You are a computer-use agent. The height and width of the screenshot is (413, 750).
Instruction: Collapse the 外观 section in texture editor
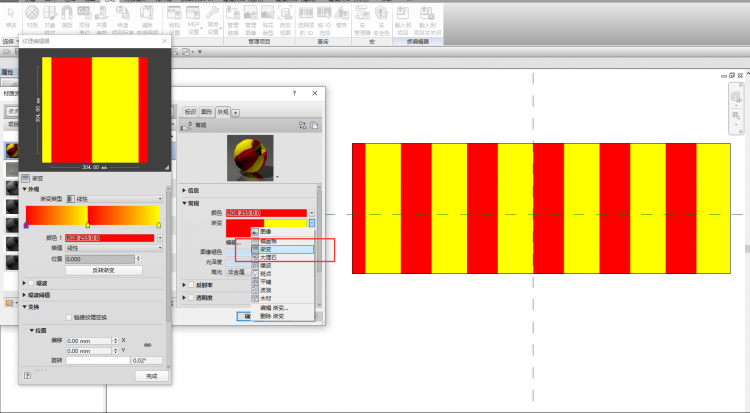24,189
